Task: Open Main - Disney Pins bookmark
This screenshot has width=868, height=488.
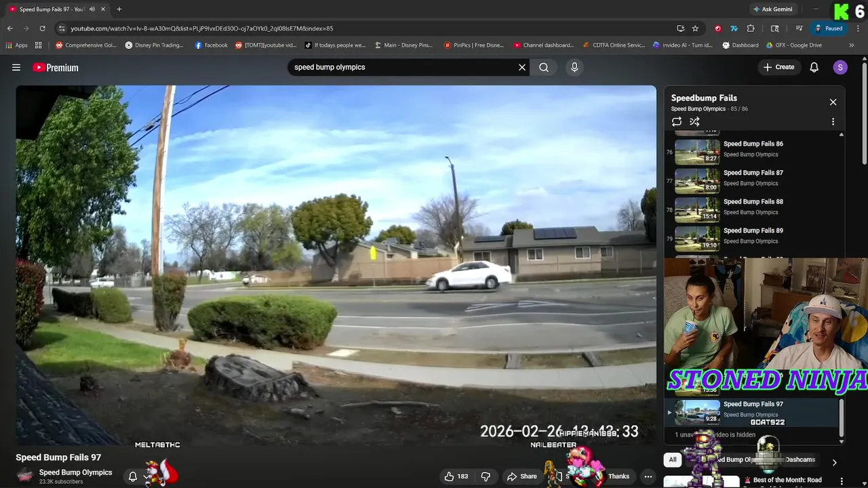Action: pyautogui.click(x=403, y=45)
